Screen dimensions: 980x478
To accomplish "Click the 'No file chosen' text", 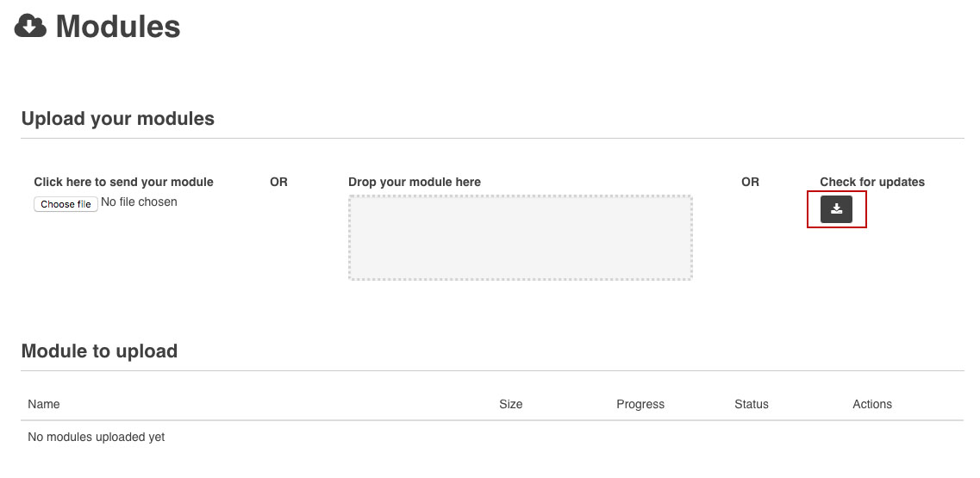I will (x=139, y=202).
